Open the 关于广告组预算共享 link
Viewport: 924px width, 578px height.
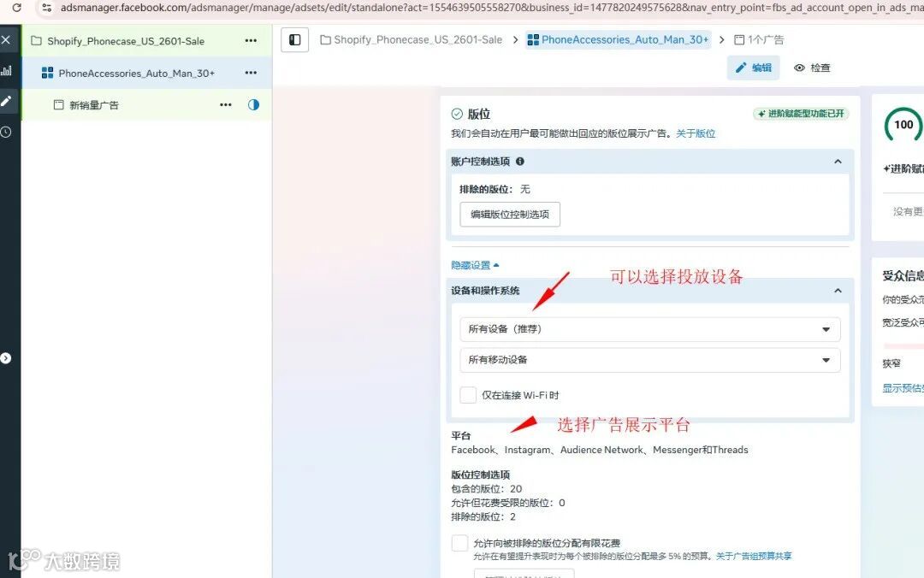pos(754,556)
